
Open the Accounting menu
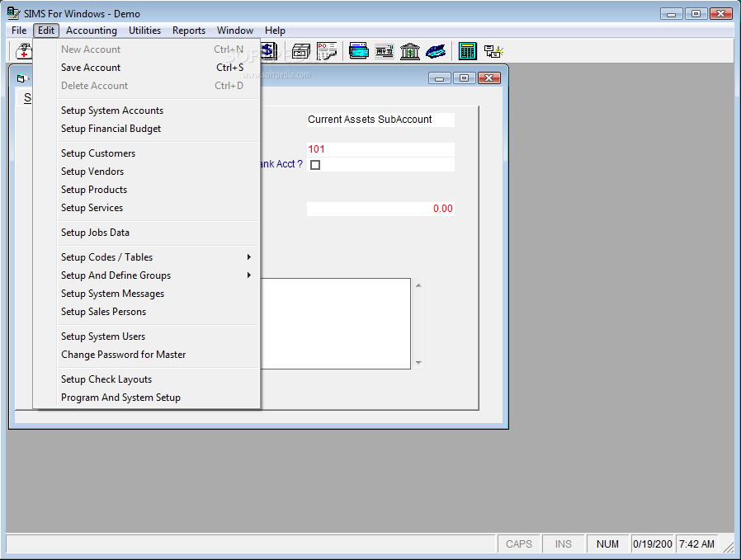click(92, 31)
